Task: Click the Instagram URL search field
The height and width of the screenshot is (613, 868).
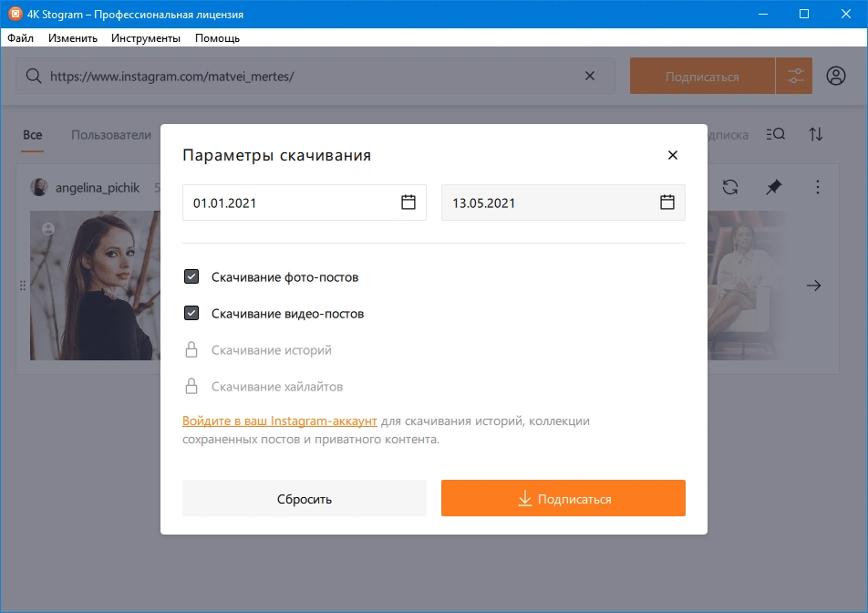Action: coord(315,76)
